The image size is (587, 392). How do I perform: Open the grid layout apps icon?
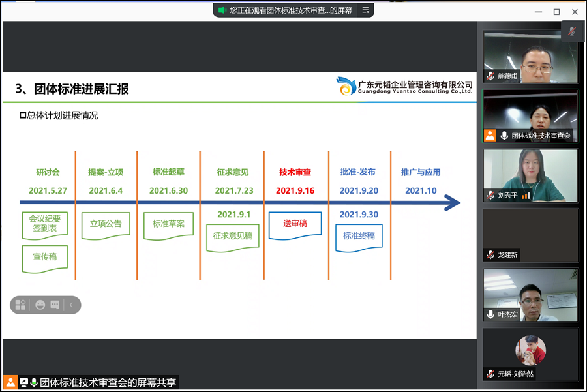pos(20,305)
